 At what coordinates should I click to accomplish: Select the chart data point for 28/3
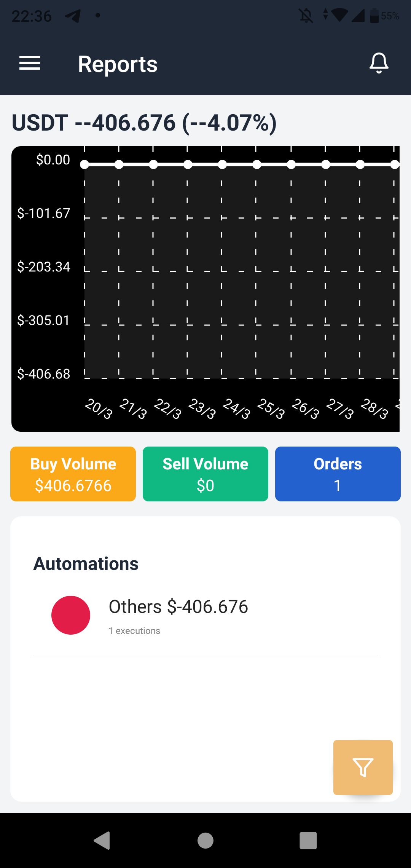coord(360,164)
